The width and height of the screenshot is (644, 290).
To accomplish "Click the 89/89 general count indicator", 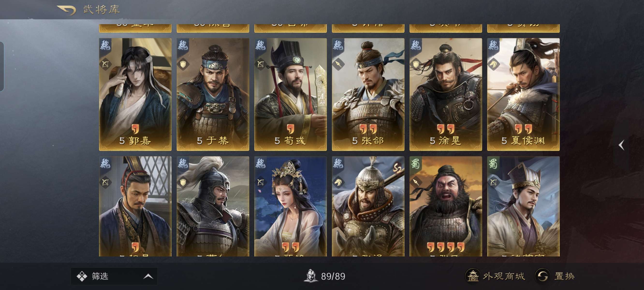I will click(x=325, y=276).
